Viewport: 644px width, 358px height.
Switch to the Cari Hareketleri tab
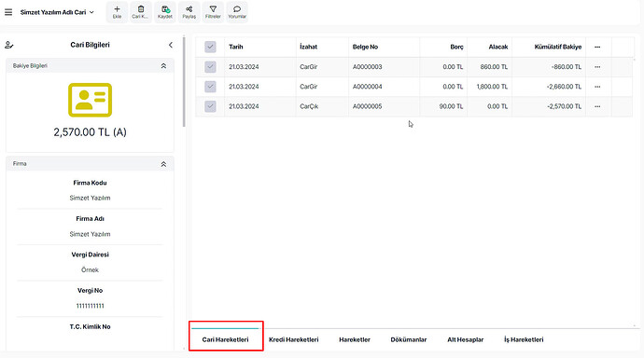point(225,339)
